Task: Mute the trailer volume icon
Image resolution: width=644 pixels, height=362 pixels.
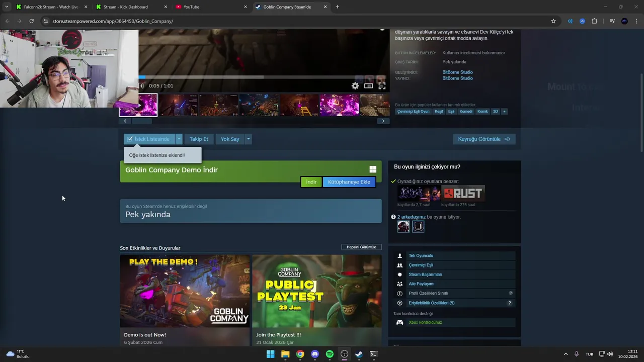Action: [142, 86]
